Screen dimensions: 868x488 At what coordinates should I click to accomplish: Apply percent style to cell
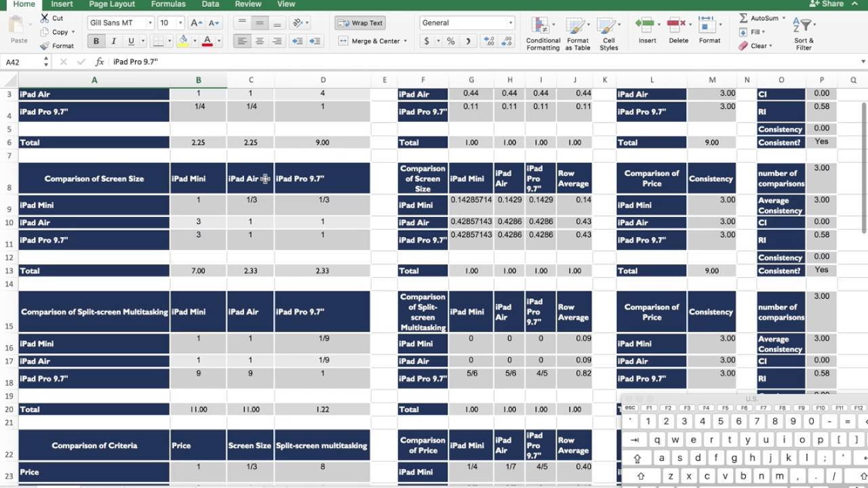pyautogui.click(x=450, y=41)
